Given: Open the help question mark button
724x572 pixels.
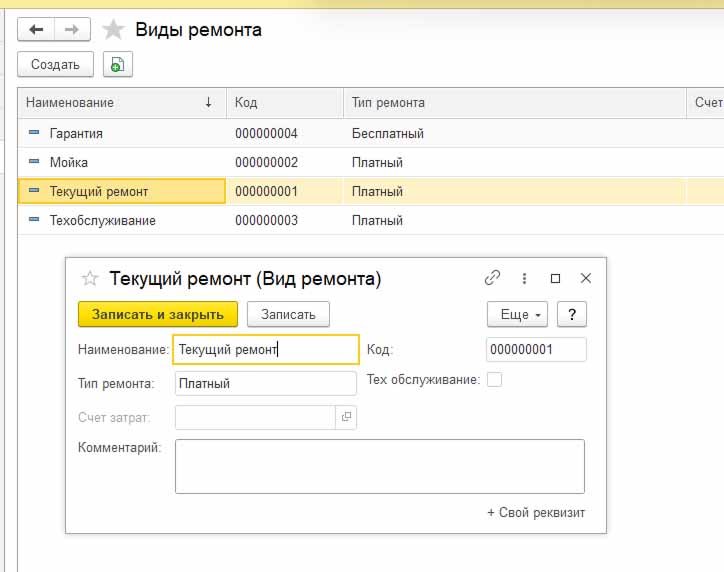Looking at the screenshot, I should click(571, 314).
